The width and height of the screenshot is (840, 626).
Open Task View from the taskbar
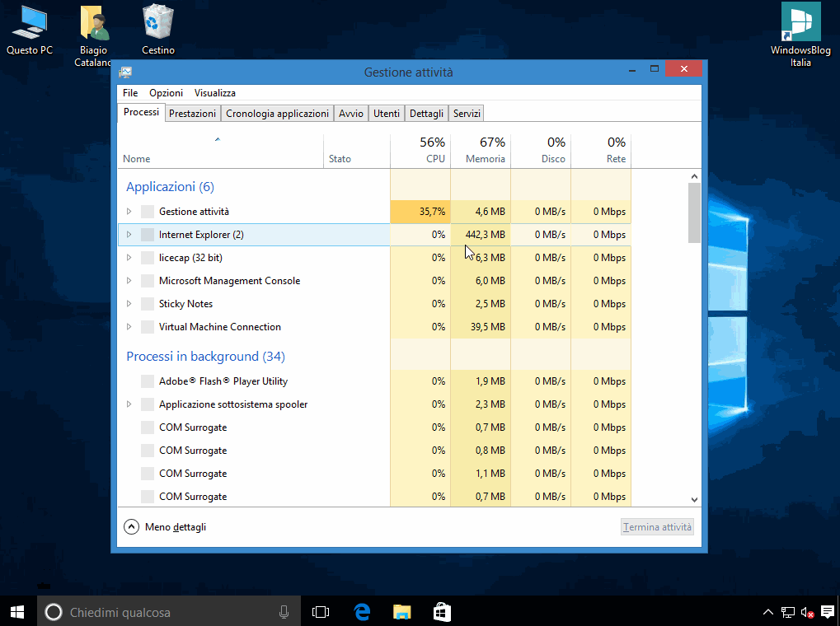coord(321,611)
